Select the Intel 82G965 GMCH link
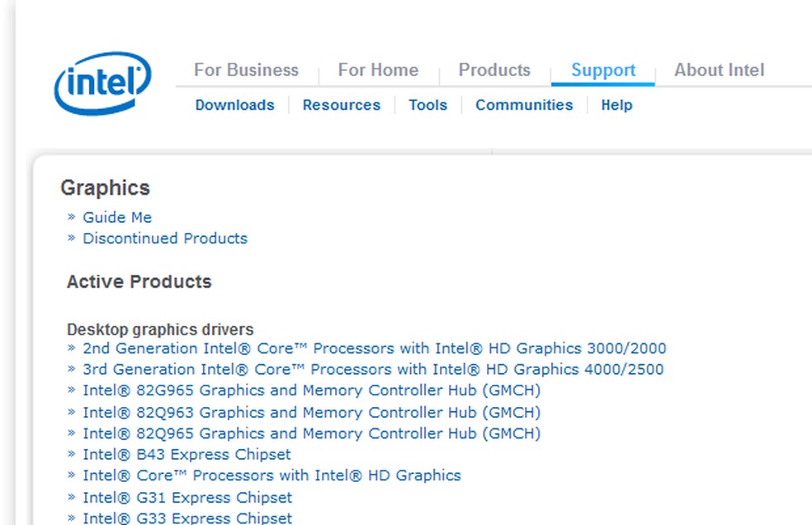 311,390
